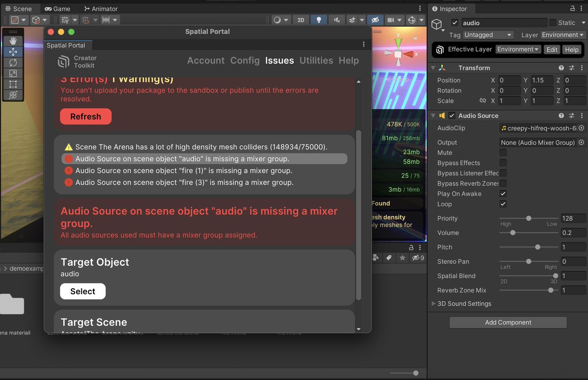
Task: Adjust the Spatial Blend slider
Action: (x=529, y=276)
